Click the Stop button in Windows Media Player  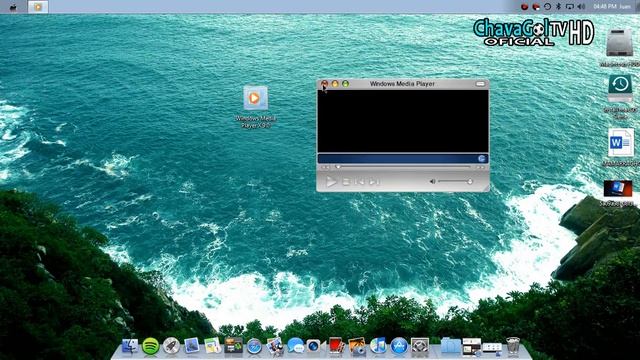pyautogui.click(x=346, y=182)
